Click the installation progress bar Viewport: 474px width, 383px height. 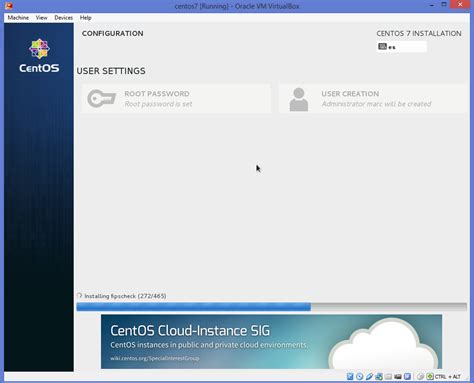(x=271, y=307)
